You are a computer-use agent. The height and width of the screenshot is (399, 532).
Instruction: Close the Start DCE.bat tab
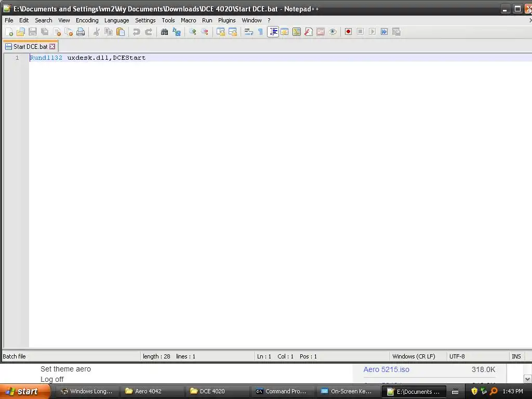coord(52,46)
